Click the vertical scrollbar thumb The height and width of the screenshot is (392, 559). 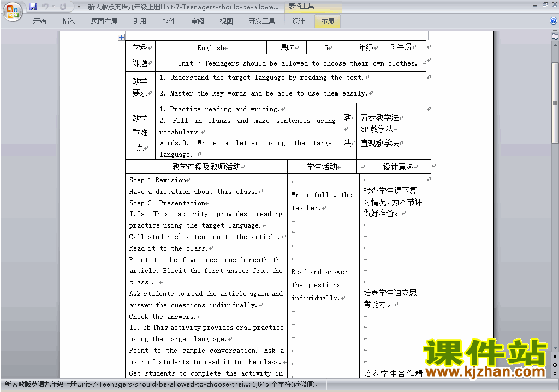click(x=555, y=103)
